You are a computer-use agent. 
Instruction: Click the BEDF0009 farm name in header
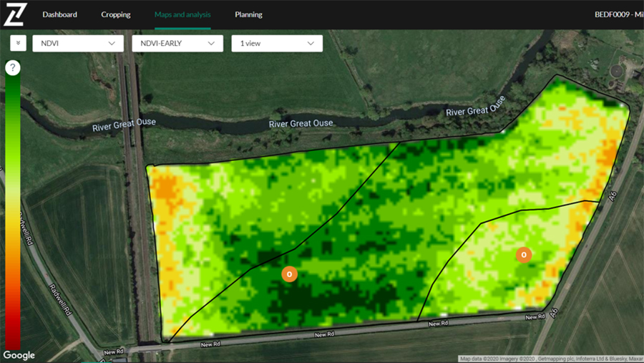point(618,14)
